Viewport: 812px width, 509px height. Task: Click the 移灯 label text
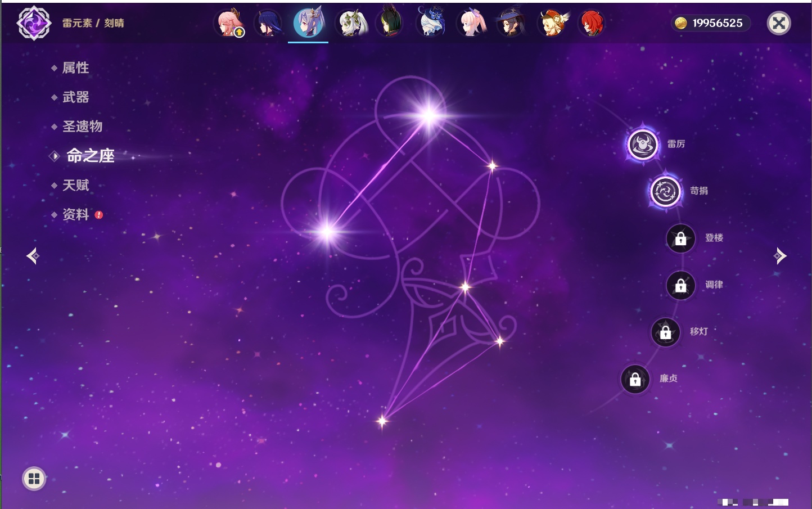pos(699,332)
